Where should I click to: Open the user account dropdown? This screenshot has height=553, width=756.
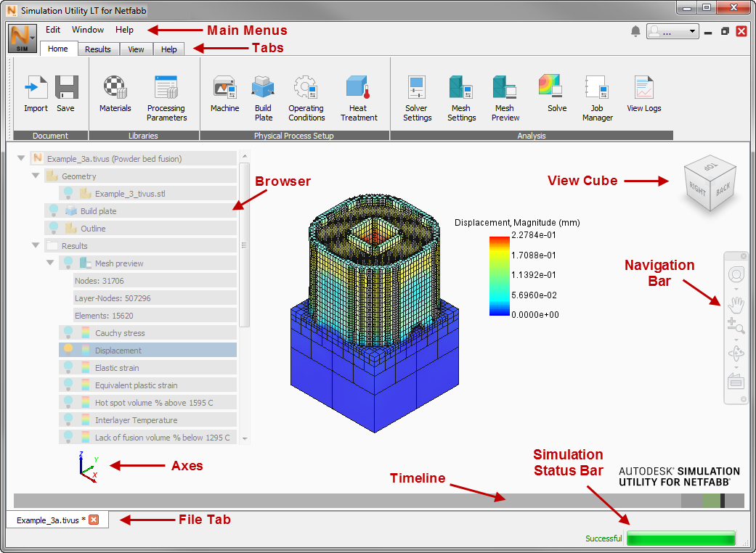[672, 31]
